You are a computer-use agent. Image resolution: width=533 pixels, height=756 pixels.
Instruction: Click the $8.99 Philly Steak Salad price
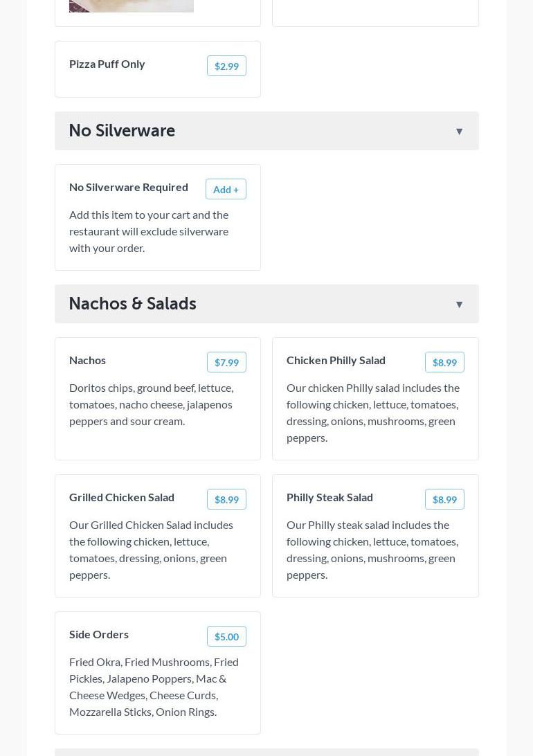point(444,499)
